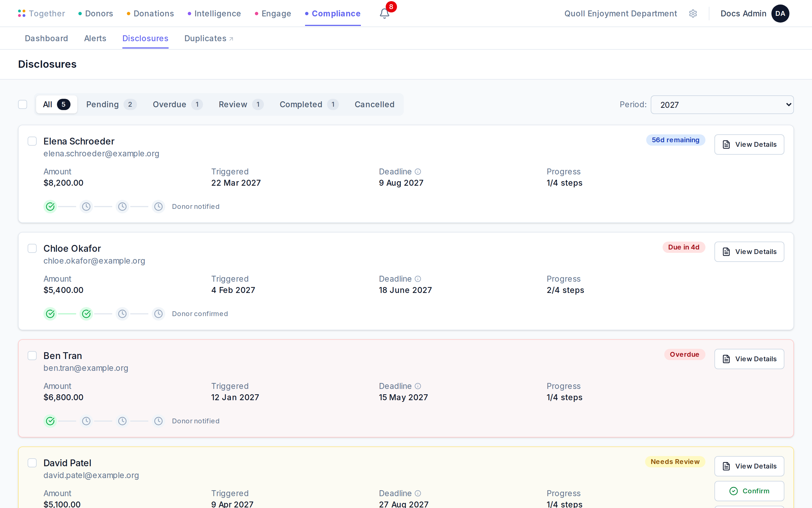Viewport: 812px width, 508px height.
Task: Click Chloe Okafor's fourth pending step clock
Action: (158, 314)
